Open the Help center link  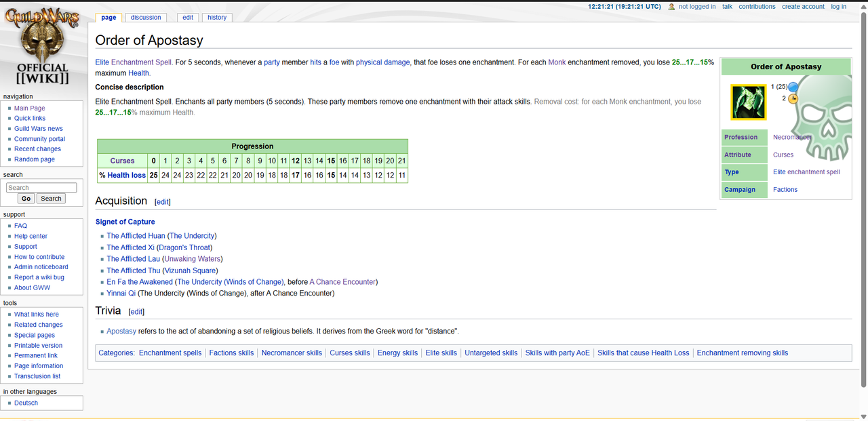tap(31, 237)
